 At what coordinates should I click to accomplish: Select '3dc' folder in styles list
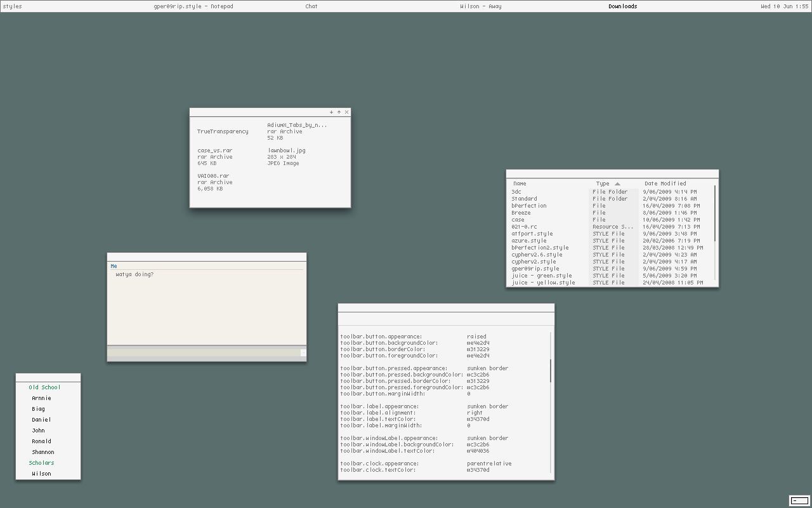516,192
